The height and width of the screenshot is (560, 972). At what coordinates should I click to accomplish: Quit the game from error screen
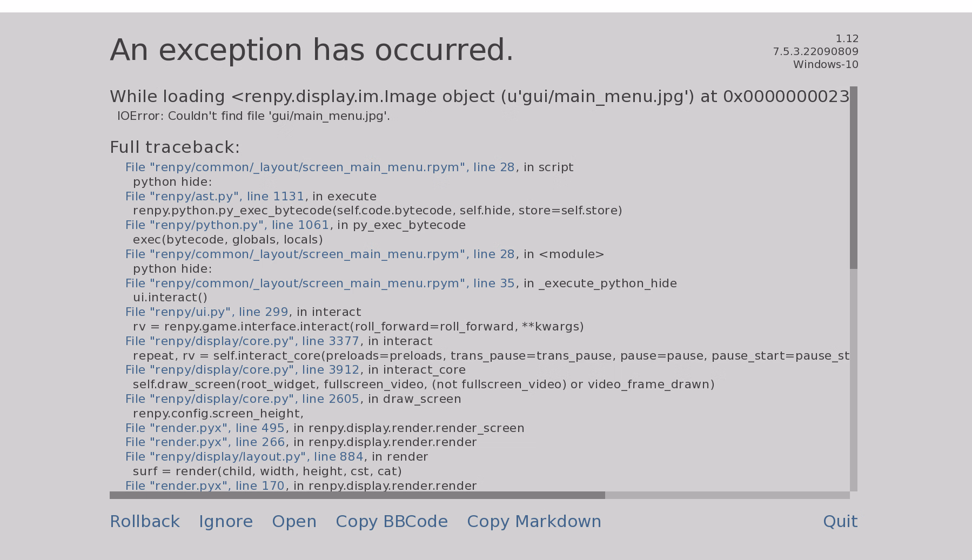(840, 522)
